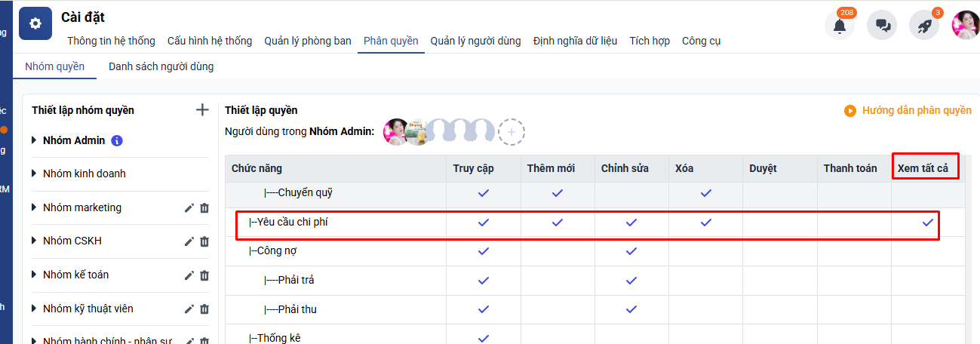
Task: Toggle Chỉnh sửa permission for Phải trả
Action: coord(631,281)
